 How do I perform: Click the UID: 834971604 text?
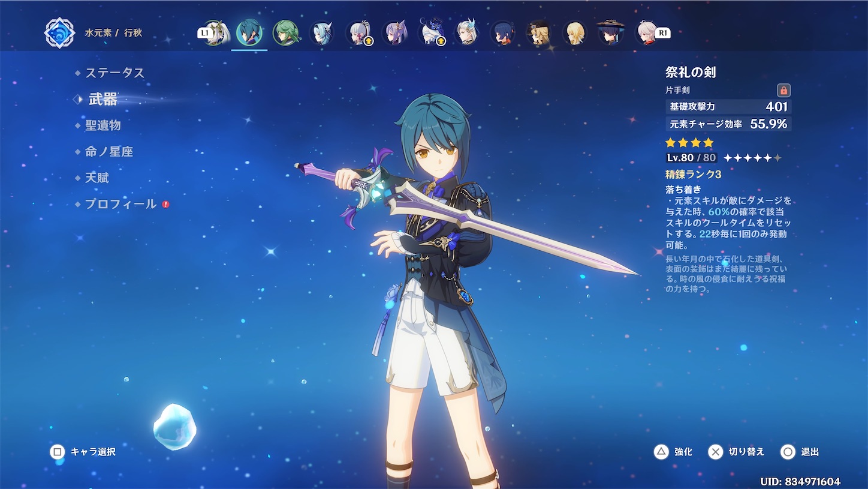pyautogui.click(x=800, y=482)
